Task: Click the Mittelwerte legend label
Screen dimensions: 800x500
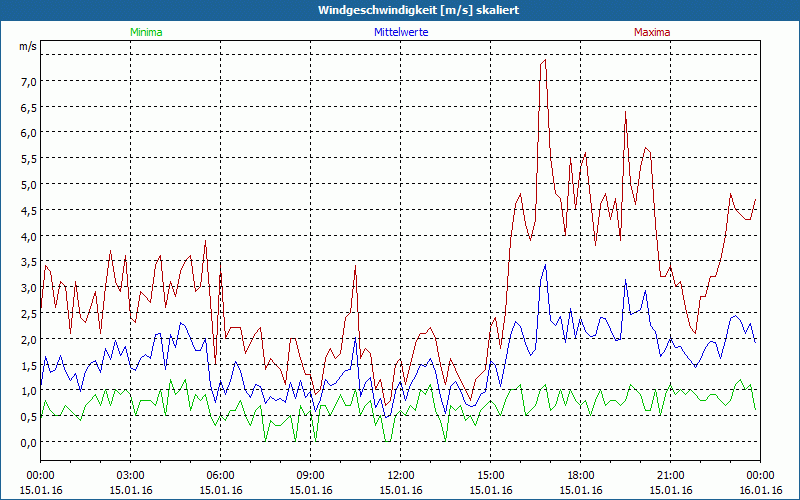Action: coord(401,32)
